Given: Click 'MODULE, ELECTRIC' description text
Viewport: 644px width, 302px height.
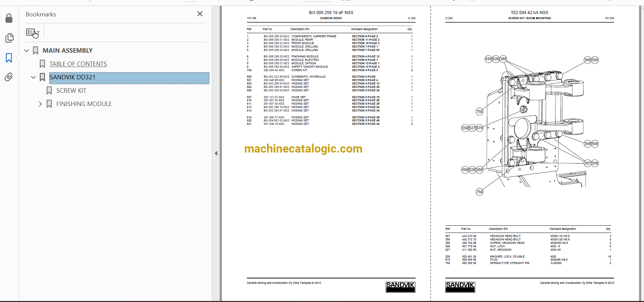Looking at the screenshot, I should point(305,60).
